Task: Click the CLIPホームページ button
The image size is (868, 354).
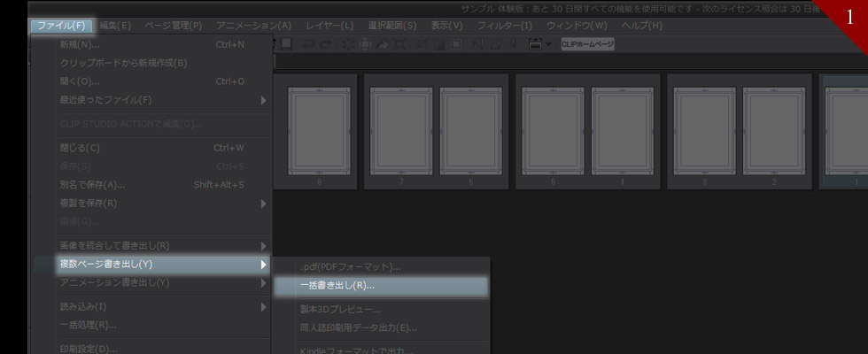Action: coord(587,44)
